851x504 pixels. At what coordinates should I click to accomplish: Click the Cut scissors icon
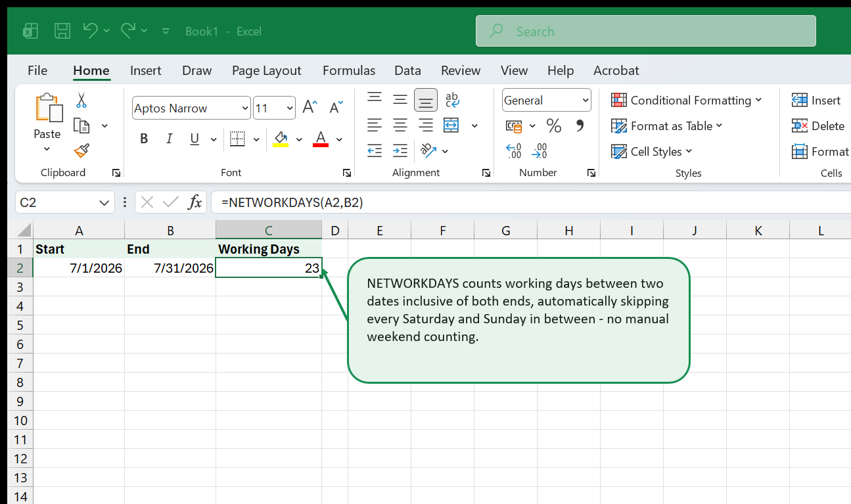(81, 100)
